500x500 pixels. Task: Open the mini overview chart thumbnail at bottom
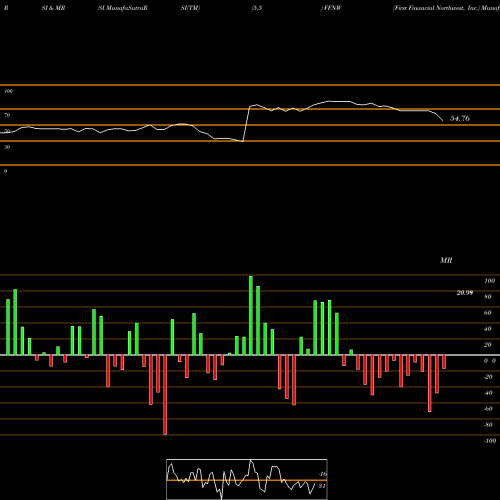[247, 479]
